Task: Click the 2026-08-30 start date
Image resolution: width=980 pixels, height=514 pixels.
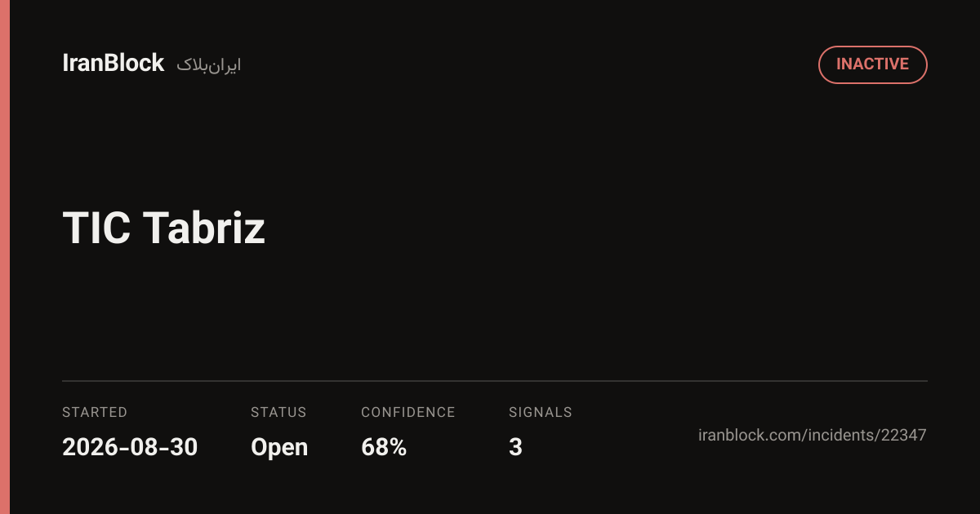Action: click(130, 447)
